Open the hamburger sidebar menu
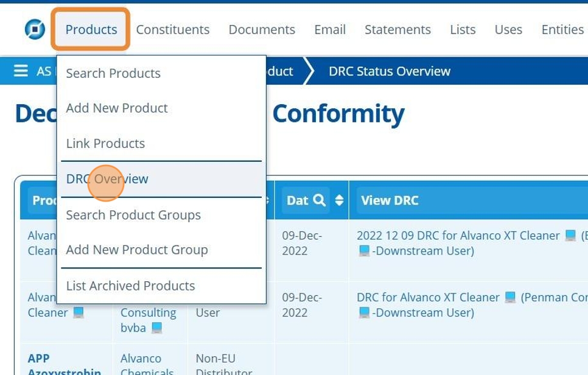This screenshot has width=588, height=375. click(21, 71)
